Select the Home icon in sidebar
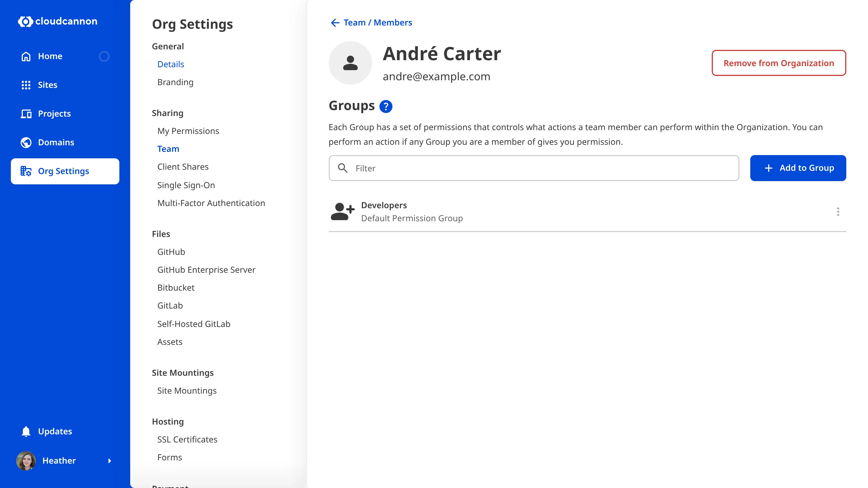Image resolution: width=868 pixels, height=488 pixels. pos(26,56)
